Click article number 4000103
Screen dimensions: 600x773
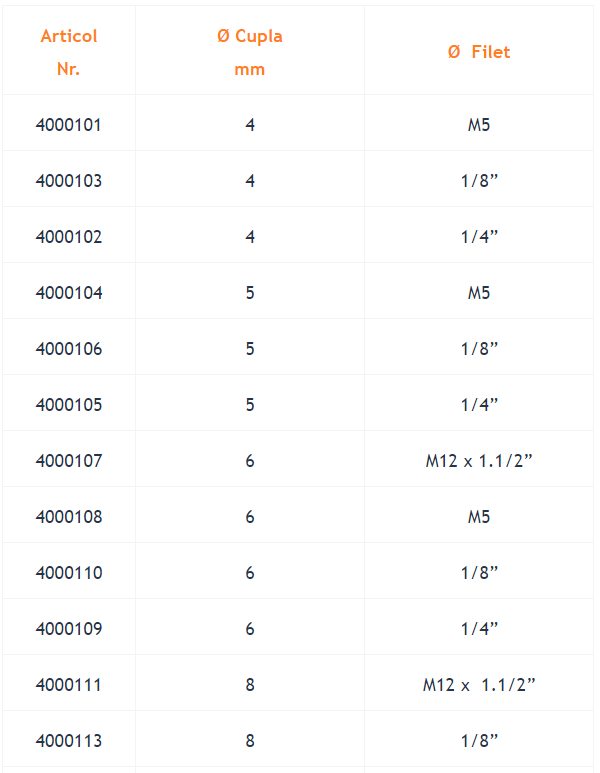pos(69,181)
